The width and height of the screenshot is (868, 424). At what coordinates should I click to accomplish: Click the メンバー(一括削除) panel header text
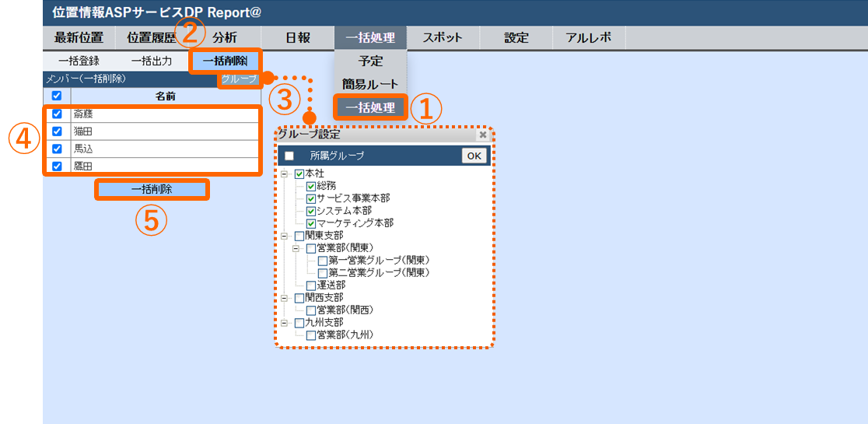[86, 79]
